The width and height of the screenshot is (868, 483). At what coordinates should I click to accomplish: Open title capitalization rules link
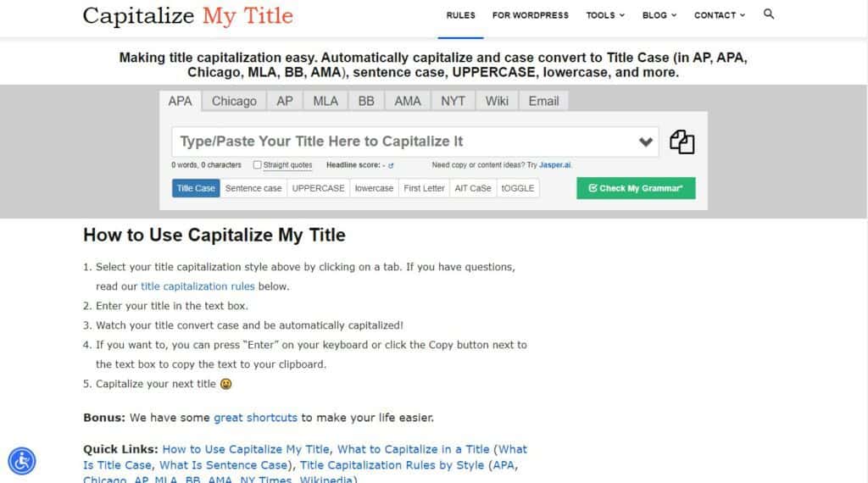click(198, 286)
